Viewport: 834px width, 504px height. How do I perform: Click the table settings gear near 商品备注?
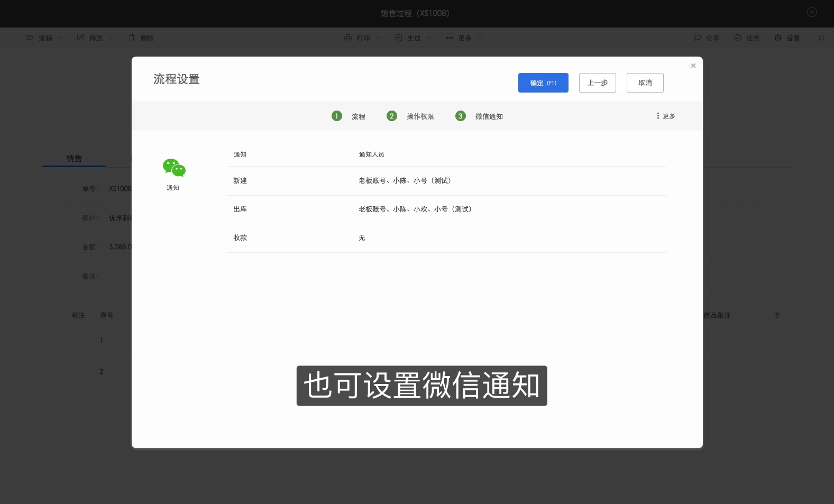(x=777, y=315)
